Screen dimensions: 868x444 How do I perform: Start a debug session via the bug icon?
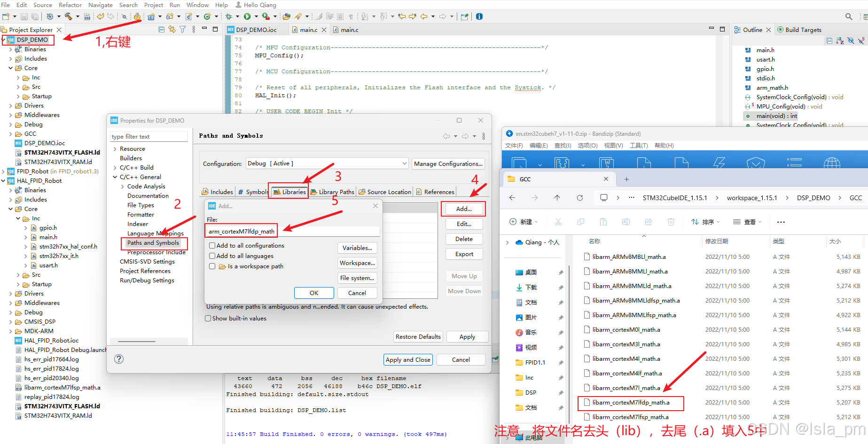point(229,16)
